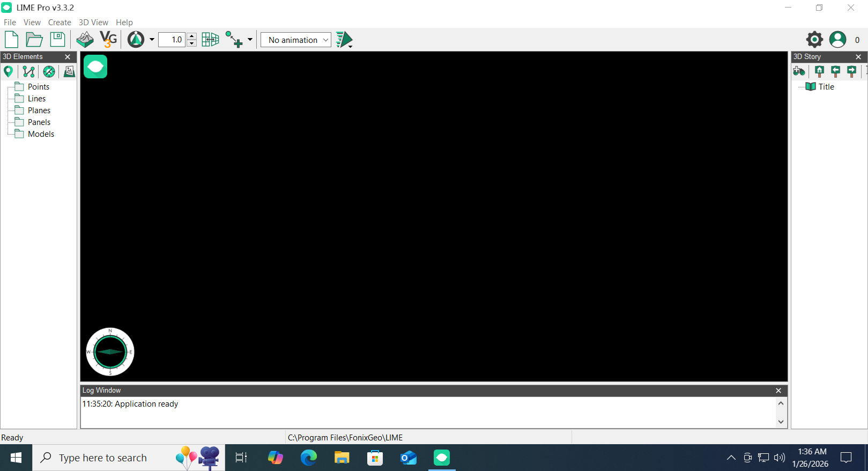This screenshot has height=471, width=868.
Task: Click the compass widget in the 3D viewport
Action: pos(110,352)
